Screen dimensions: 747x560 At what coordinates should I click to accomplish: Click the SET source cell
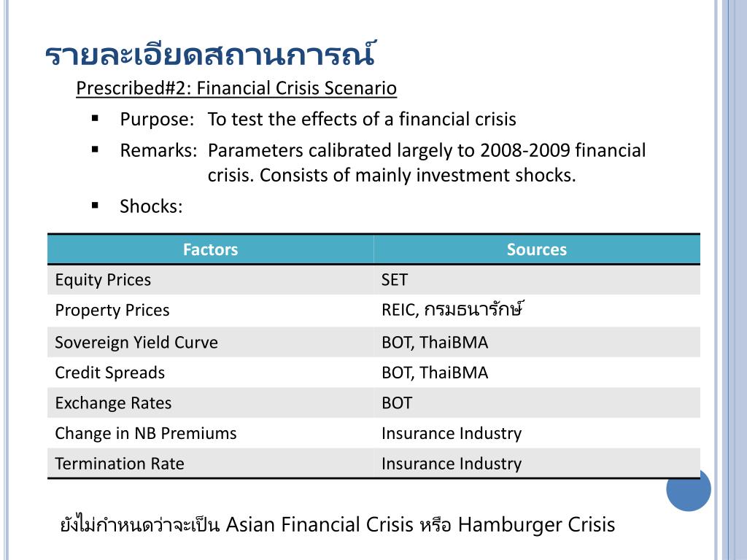tap(395, 280)
